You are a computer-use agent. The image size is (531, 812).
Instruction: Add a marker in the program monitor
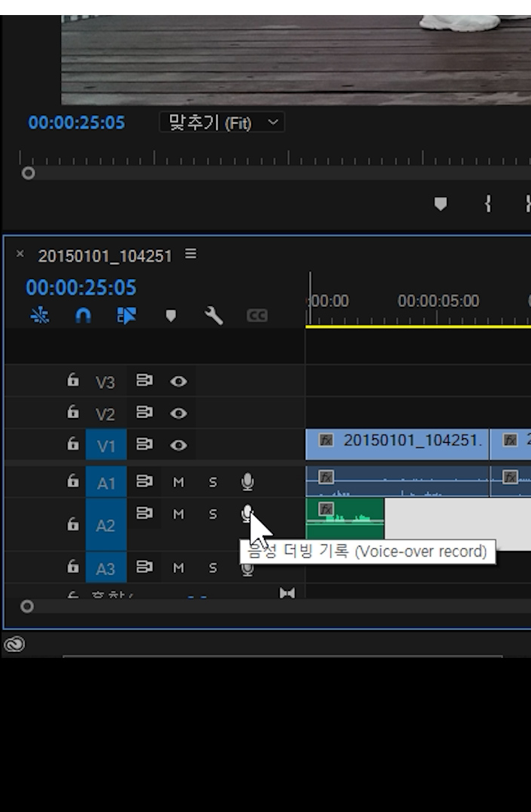pyautogui.click(x=440, y=204)
